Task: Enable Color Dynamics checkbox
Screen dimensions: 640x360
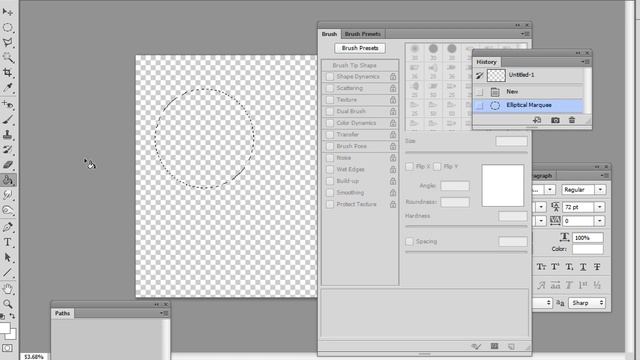Action: click(x=330, y=123)
